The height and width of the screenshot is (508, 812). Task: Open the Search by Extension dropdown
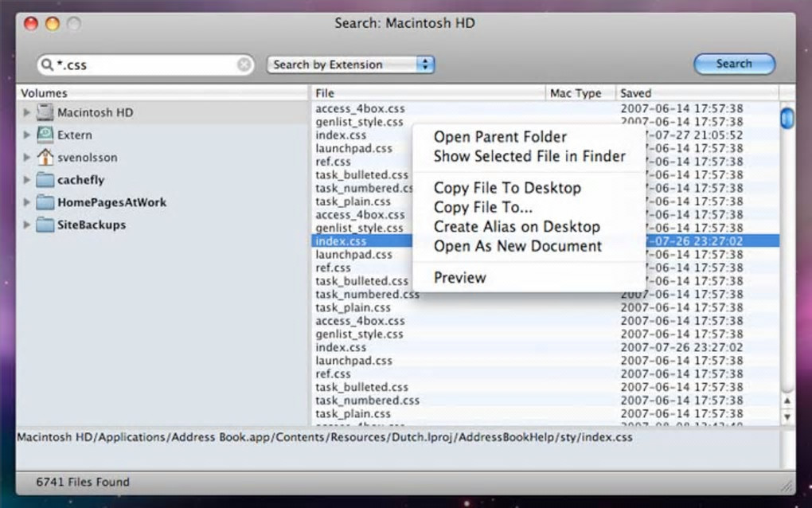coord(350,64)
